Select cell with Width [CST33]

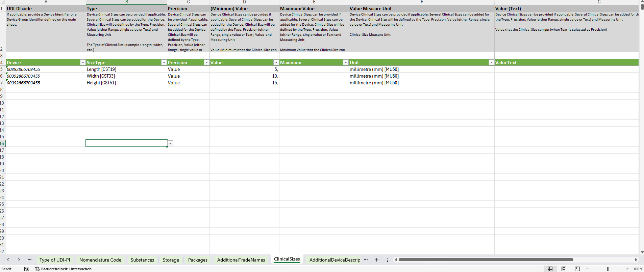tap(126, 76)
